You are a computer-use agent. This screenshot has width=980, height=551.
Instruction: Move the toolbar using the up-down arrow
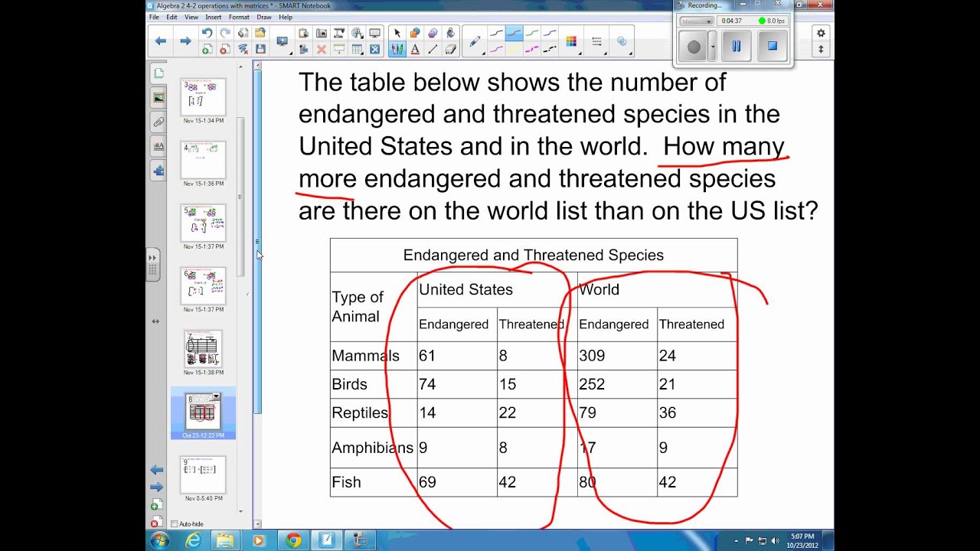click(x=821, y=49)
